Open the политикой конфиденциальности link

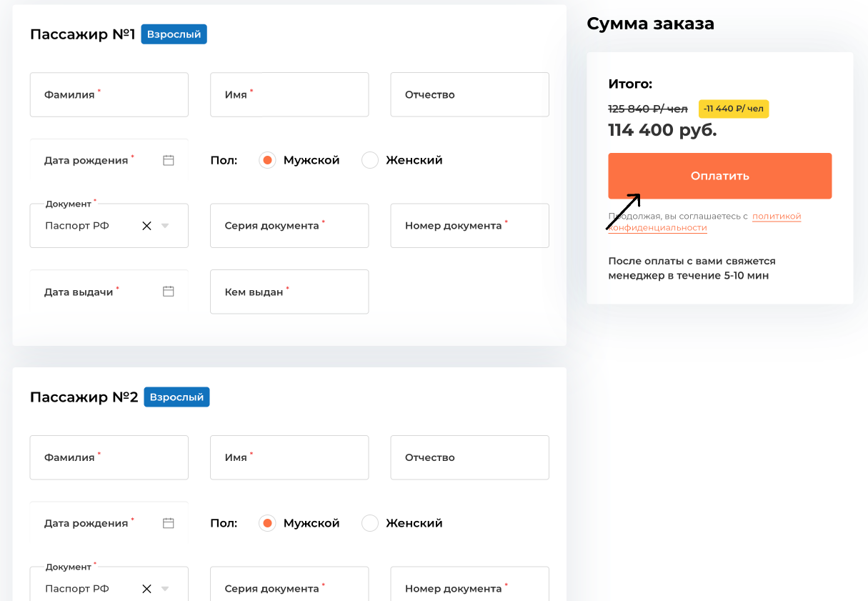tap(776, 216)
